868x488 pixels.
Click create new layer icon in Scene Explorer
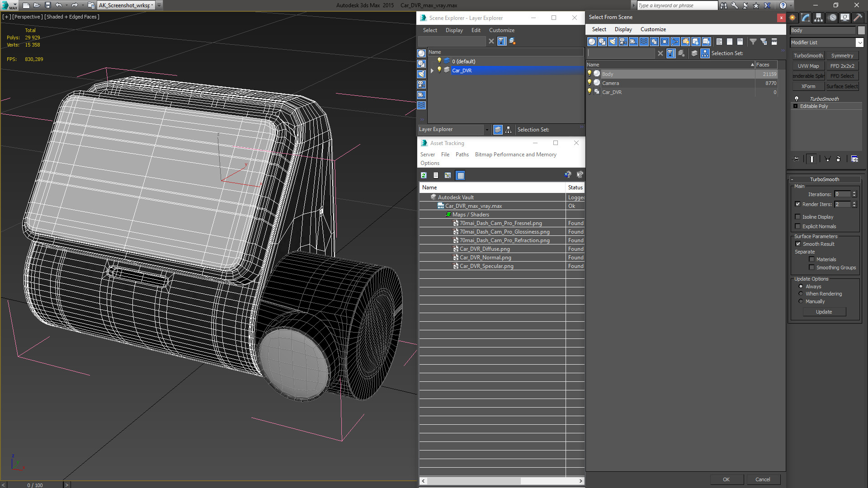512,41
